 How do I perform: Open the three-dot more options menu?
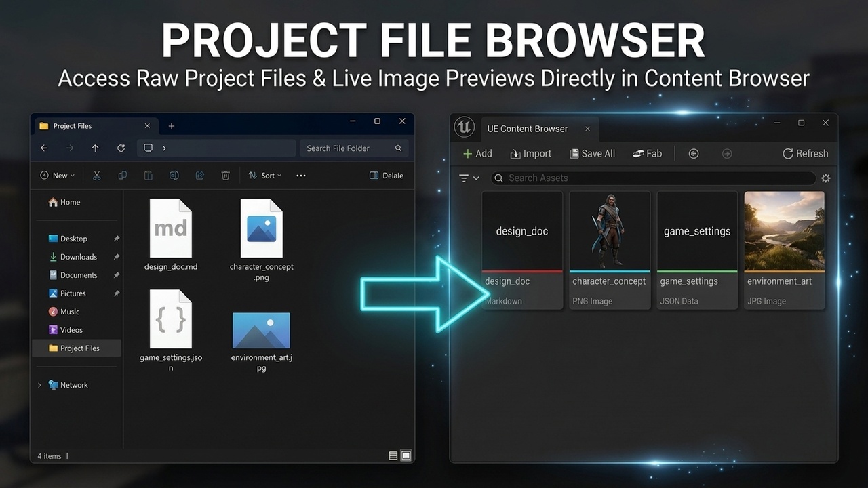[301, 176]
